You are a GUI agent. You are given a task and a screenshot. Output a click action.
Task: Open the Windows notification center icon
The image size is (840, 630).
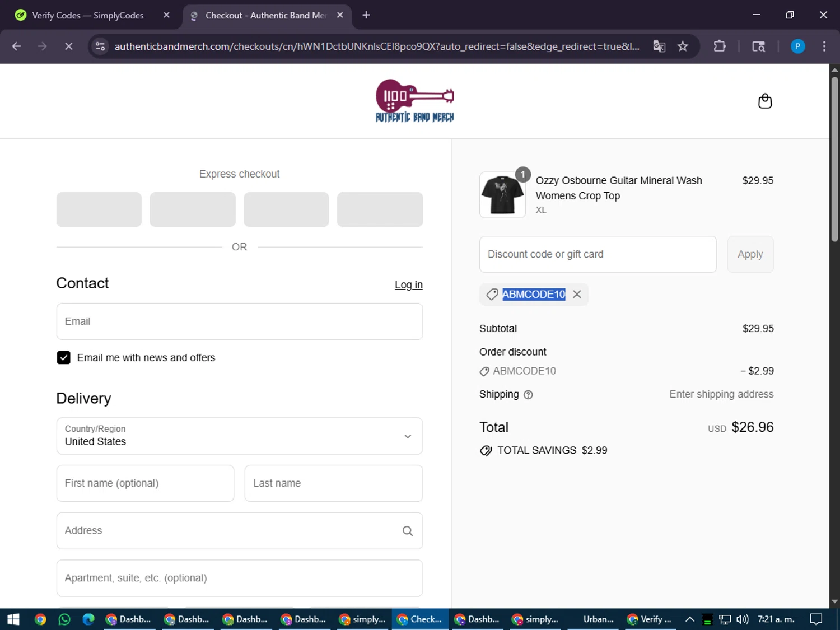pos(816,619)
